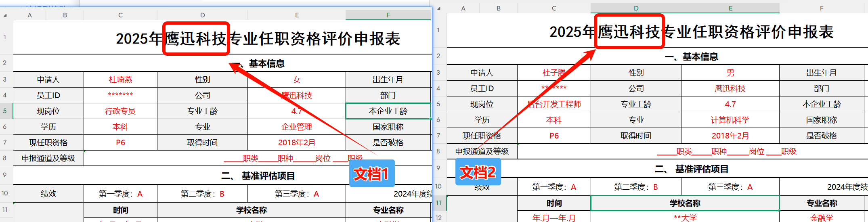868x222 pixels.
Task: Click the 计算机科学 major cell
Action: point(730,120)
